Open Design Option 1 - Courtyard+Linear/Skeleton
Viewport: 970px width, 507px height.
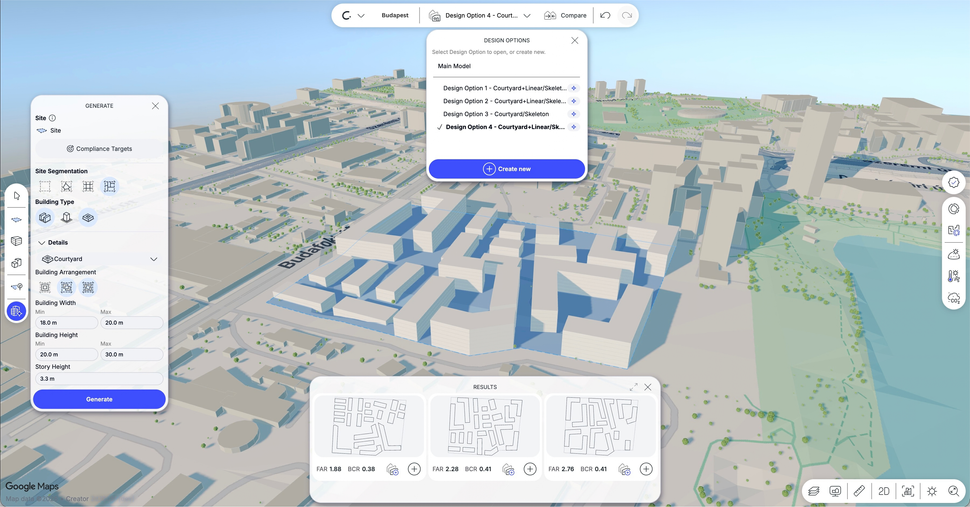click(x=504, y=88)
